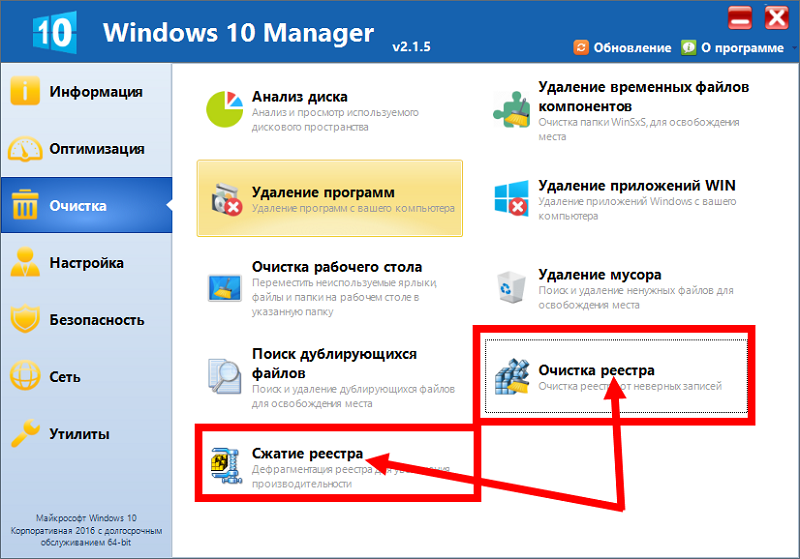Image resolution: width=800 pixels, height=559 pixels.
Task: Open the Disk Analysis pie chart icon
Action: pyautogui.click(x=226, y=109)
